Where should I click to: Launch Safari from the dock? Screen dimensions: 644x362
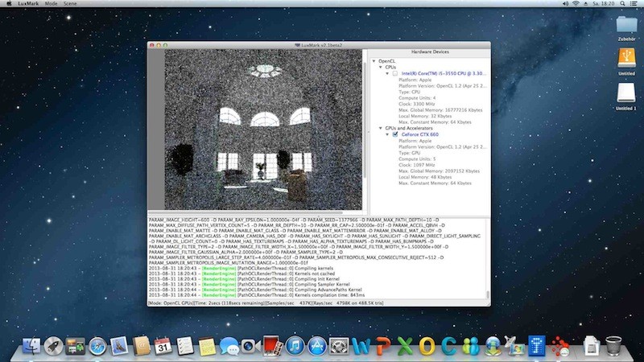pyautogui.click(x=98, y=347)
